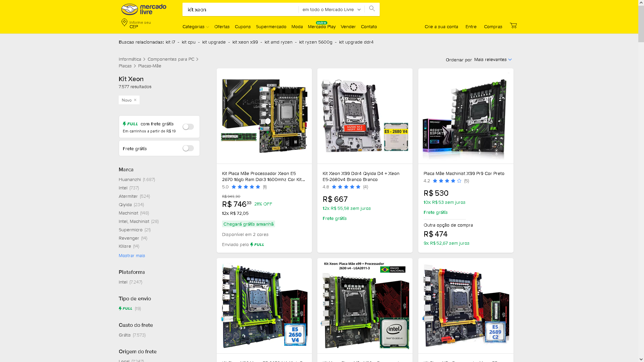
Task: Click the Mercado Livre logo
Action: [144, 9]
